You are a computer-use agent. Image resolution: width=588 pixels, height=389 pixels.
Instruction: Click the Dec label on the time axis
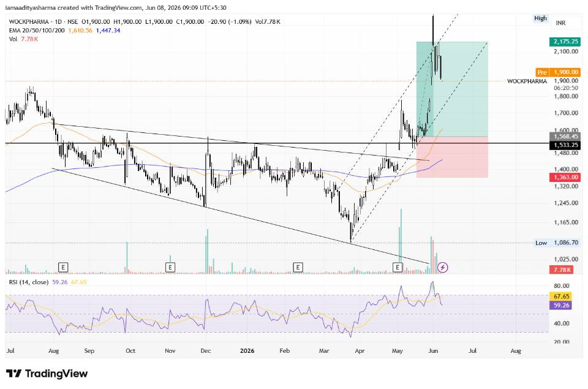(206, 351)
